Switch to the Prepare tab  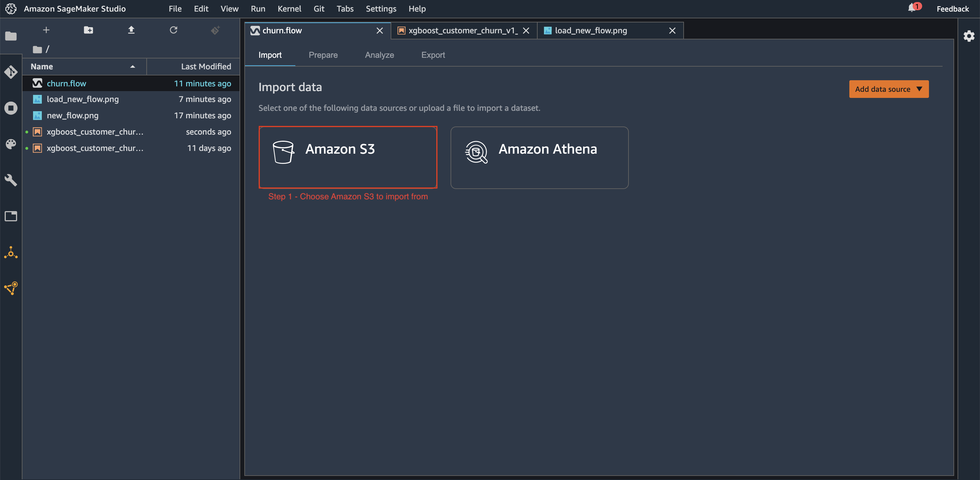coord(323,55)
